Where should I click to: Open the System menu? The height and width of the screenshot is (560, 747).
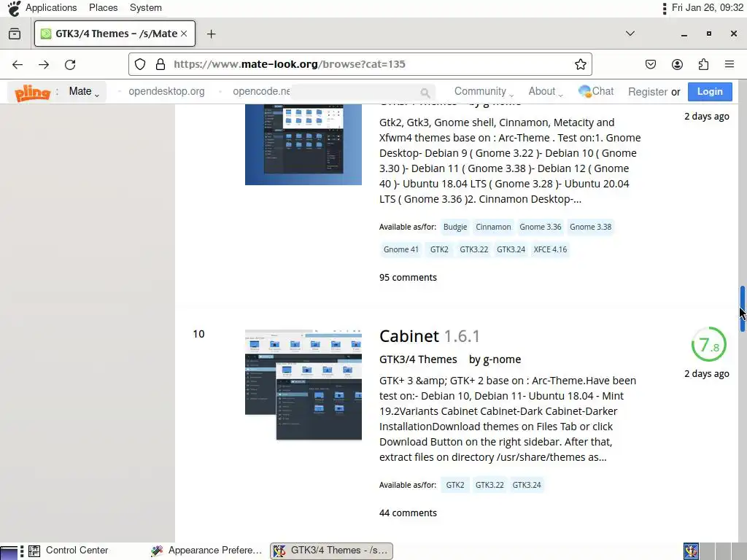click(x=145, y=7)
